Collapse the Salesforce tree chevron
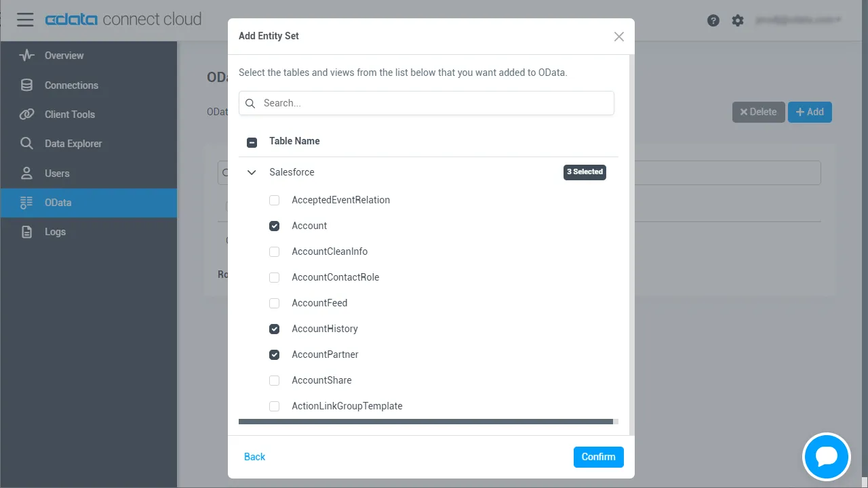This screenshot has width=868, height=488. pyautogui.click(x=252, y=172)
